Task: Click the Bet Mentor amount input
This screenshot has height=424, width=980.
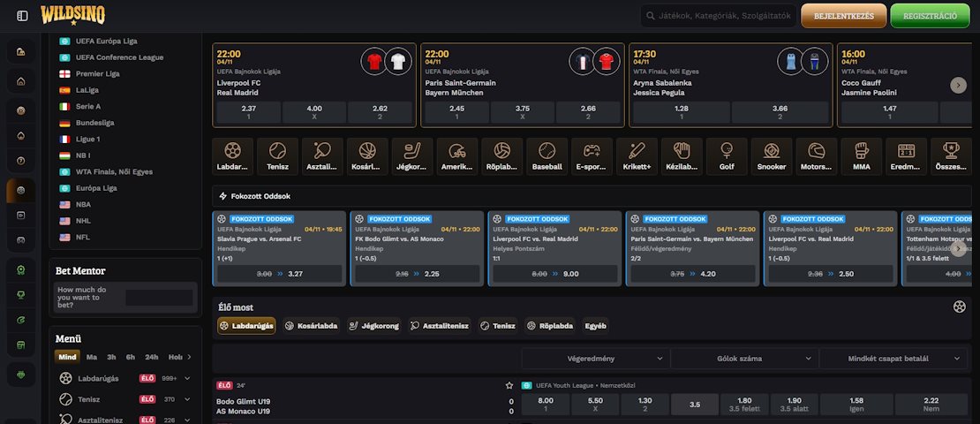Action: coord(160,298)
